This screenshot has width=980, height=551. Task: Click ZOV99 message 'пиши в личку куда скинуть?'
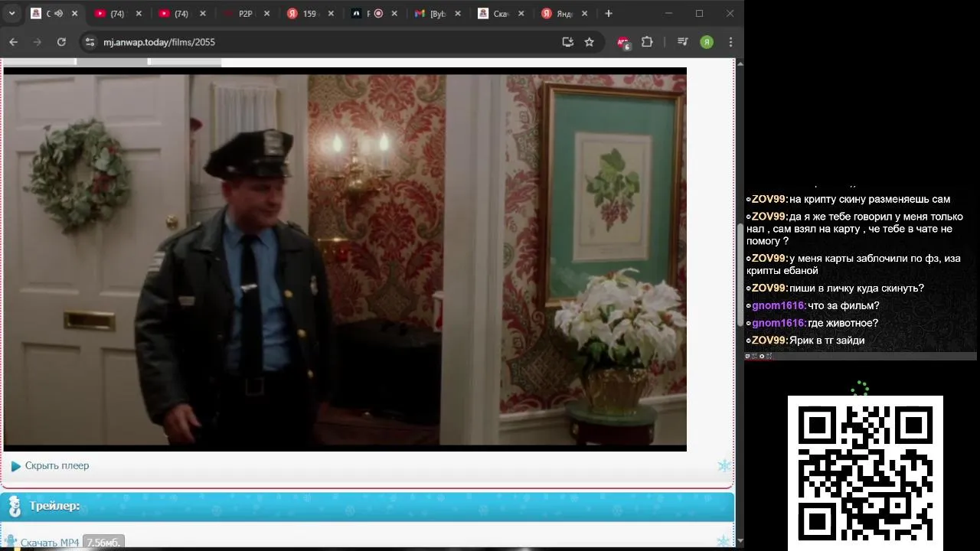point(857,288)
